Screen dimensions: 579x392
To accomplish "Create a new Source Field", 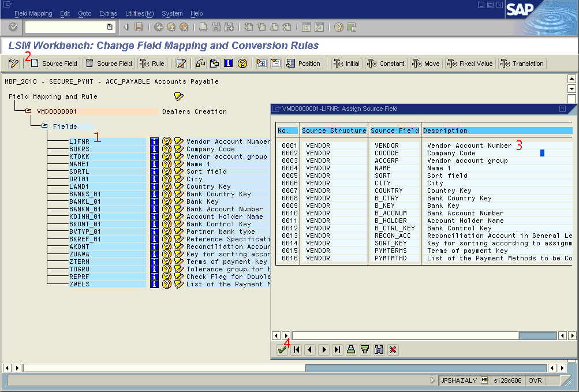I will (53, 63).
